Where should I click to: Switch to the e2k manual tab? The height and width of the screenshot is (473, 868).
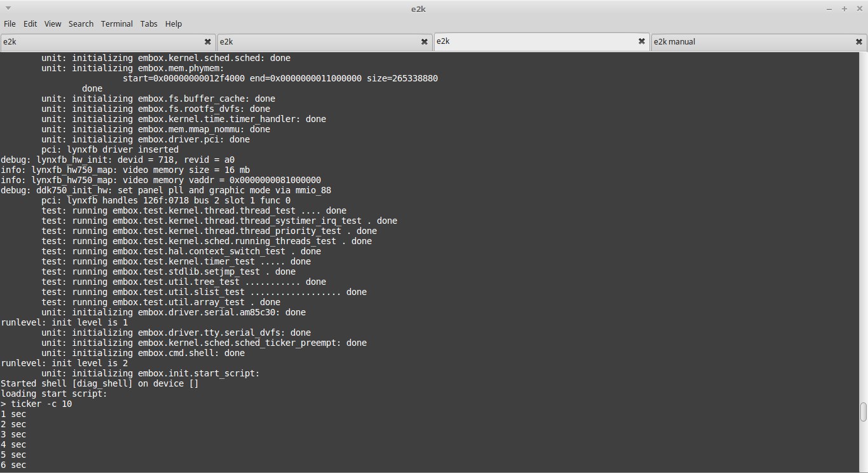[x=759, y=41]
